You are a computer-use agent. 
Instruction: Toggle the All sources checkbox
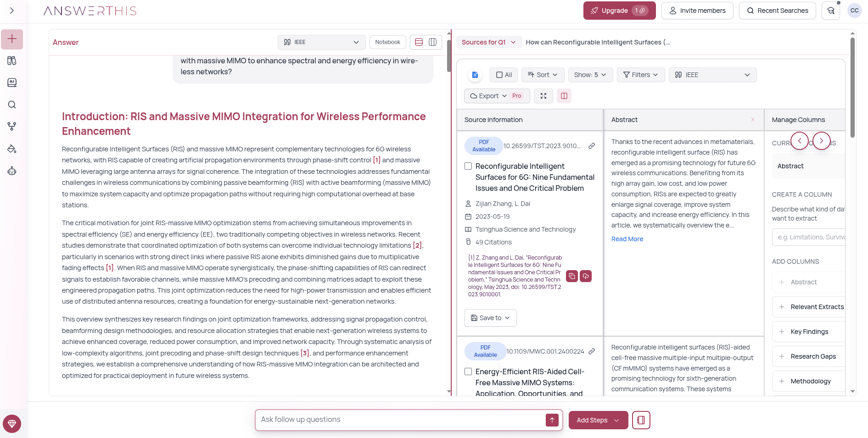click(504, 75)
